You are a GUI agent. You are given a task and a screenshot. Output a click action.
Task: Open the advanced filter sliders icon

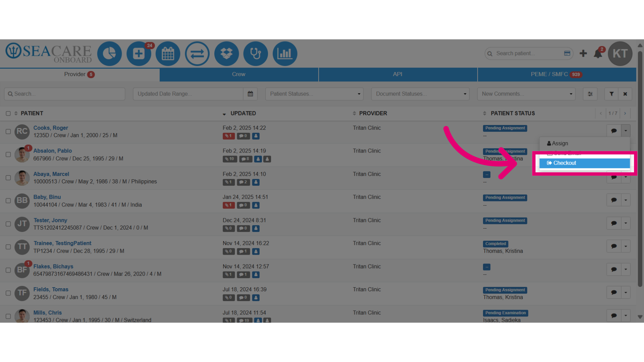tap(590, 94)
